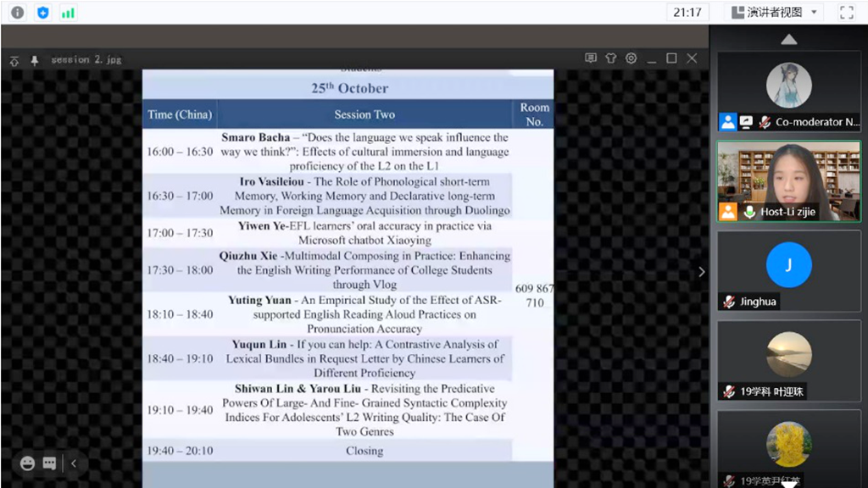The width and height of the screenshot is (868, 488).
Task: Click the Session Two column header
Action: [364, 114]
